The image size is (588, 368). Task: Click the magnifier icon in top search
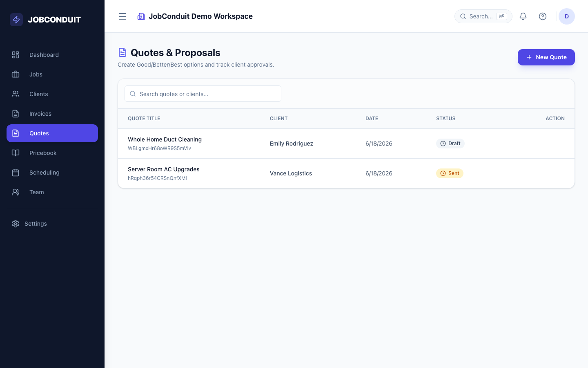click(x=463, y=16)
